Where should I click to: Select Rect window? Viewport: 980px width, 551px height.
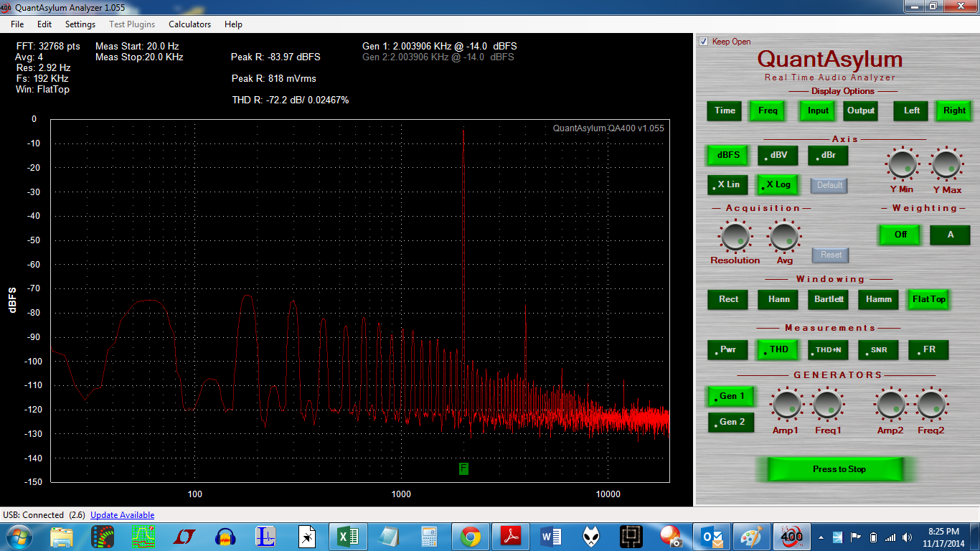pyautogui.click(x=728, y=299)
